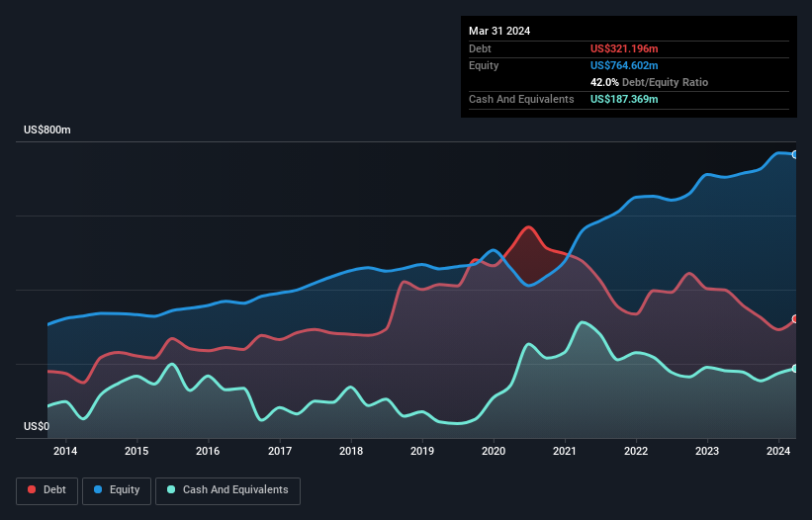Select the Cash endpoint marker for Mar 2024
Viewport: 812px width, 520px height.
click(795, 369)
